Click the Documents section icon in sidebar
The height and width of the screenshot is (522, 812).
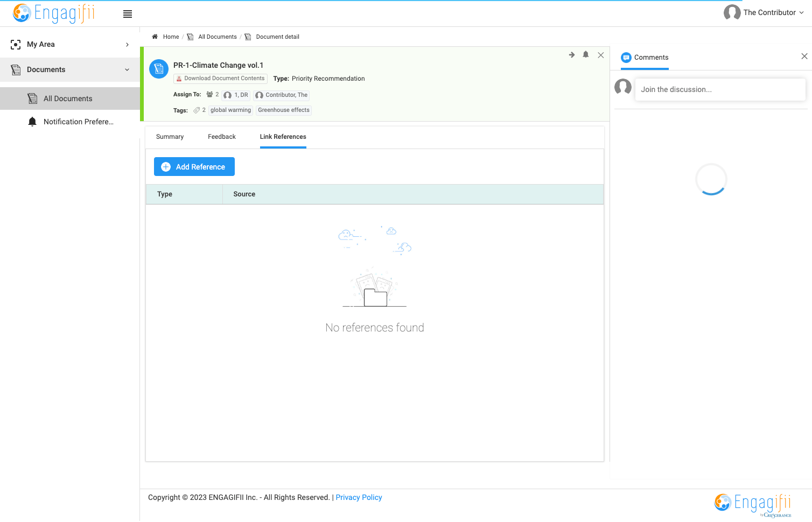[16, 69]
